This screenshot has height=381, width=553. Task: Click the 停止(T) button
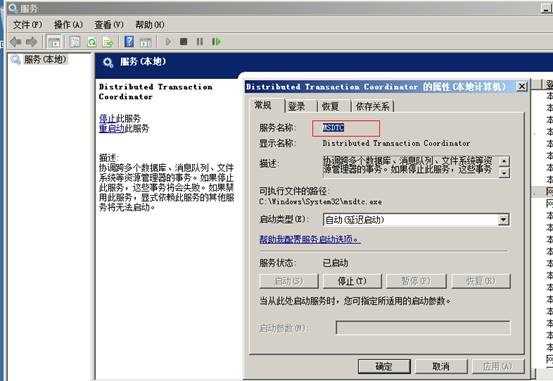[x=352, y=281]
